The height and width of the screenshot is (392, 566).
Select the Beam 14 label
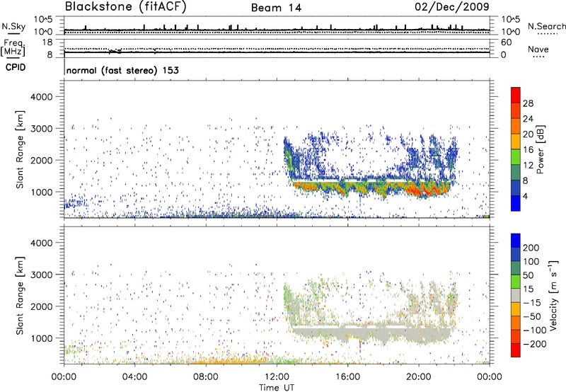pyautogui.click(x=276, y=8)
